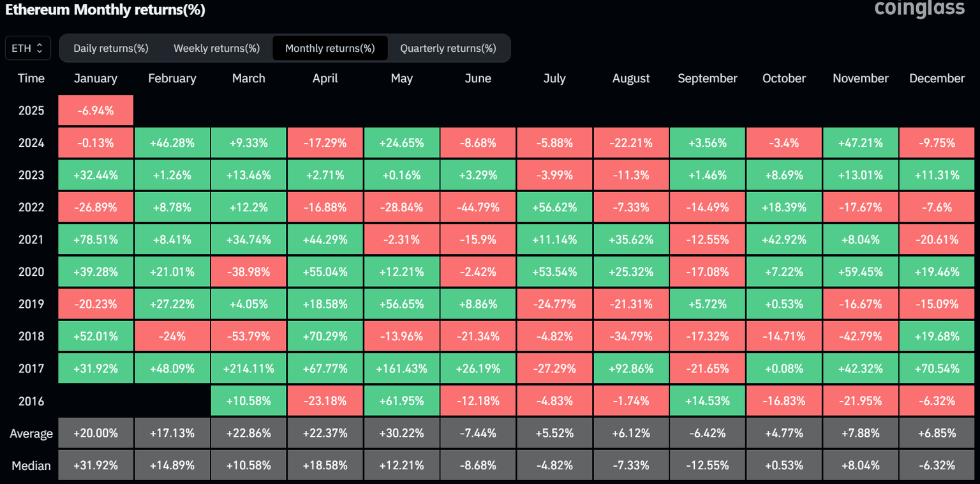The height and width of the screenshot is (484, 980).
Task: Open the ETH coin selector dropdown
Action: pyautogui.click(x=28, y=48)
